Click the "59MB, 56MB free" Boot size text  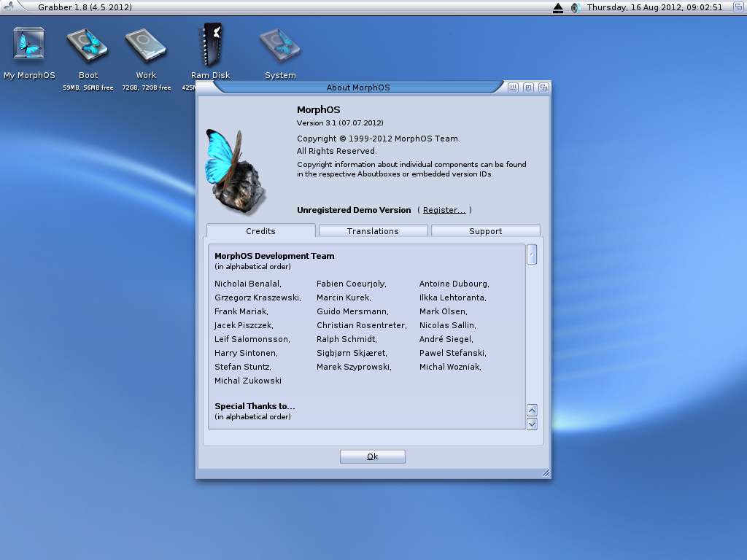click(88, 87)
